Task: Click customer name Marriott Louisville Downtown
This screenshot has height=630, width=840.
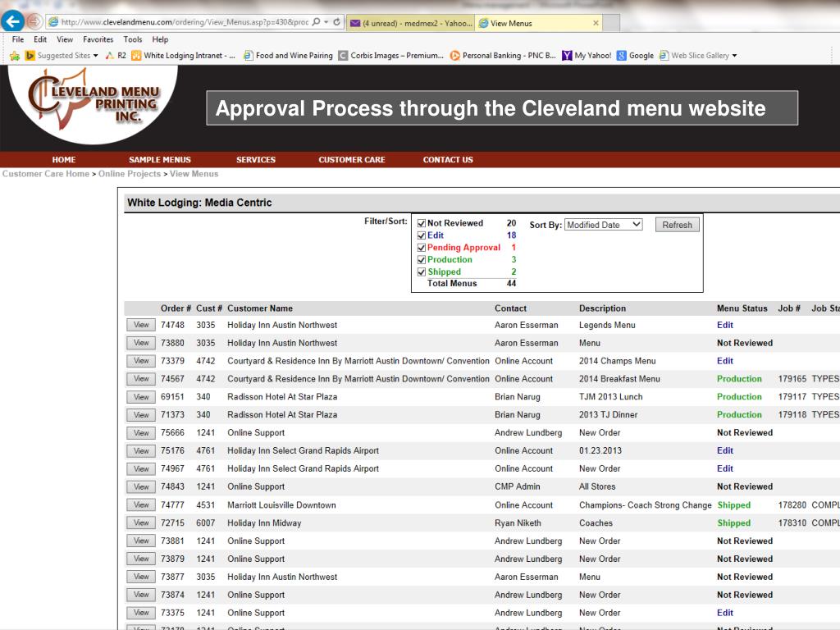Action: point(282,505)
